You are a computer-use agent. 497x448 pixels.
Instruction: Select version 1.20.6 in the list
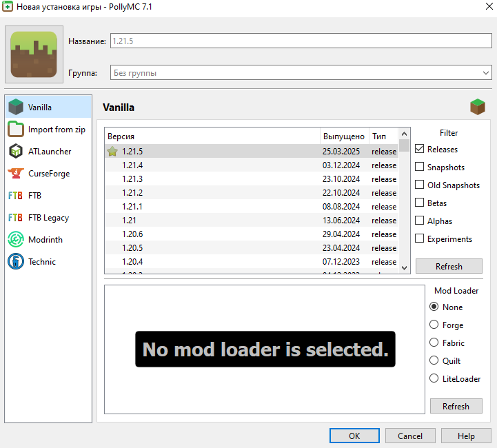252,234
